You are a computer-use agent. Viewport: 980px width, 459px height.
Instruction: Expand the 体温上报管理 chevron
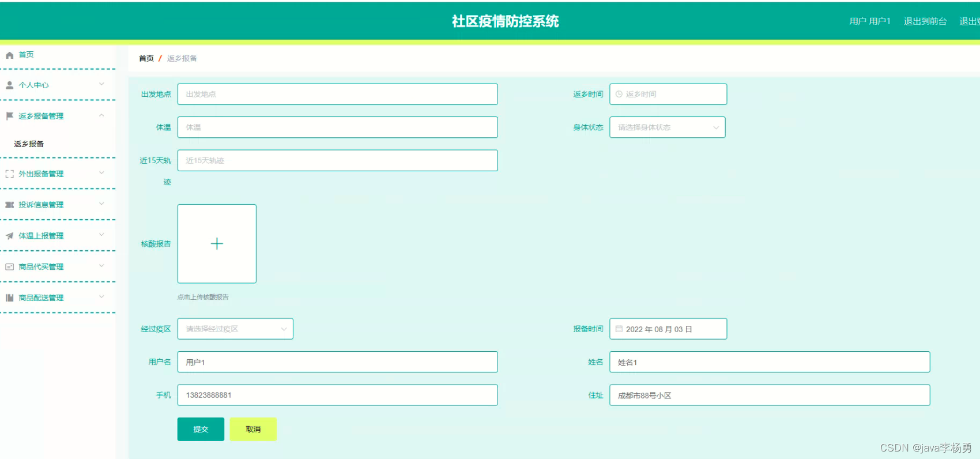pyautogui.click(x=101, y=235)
